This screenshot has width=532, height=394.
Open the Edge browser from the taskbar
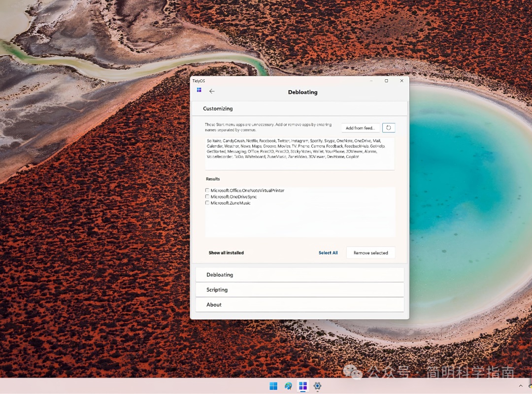click(x=288, y=386)
